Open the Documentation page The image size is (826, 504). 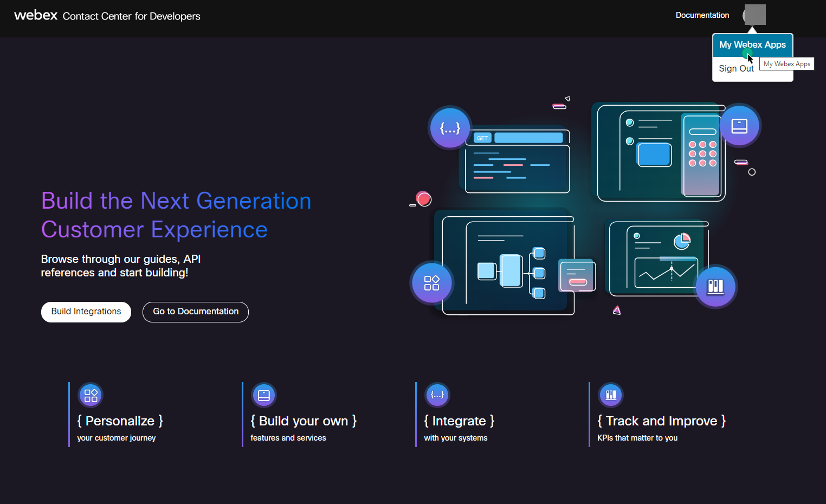[x=702, y=15]
